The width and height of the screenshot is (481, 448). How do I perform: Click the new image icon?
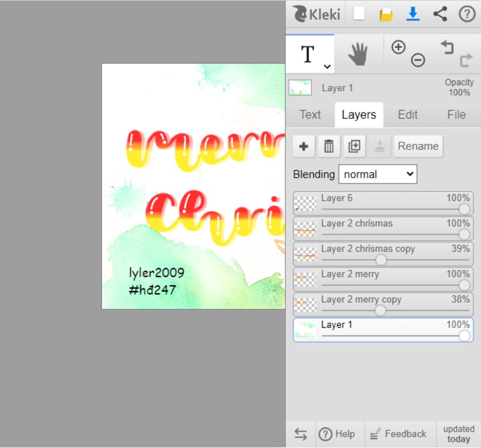[359, 14]
